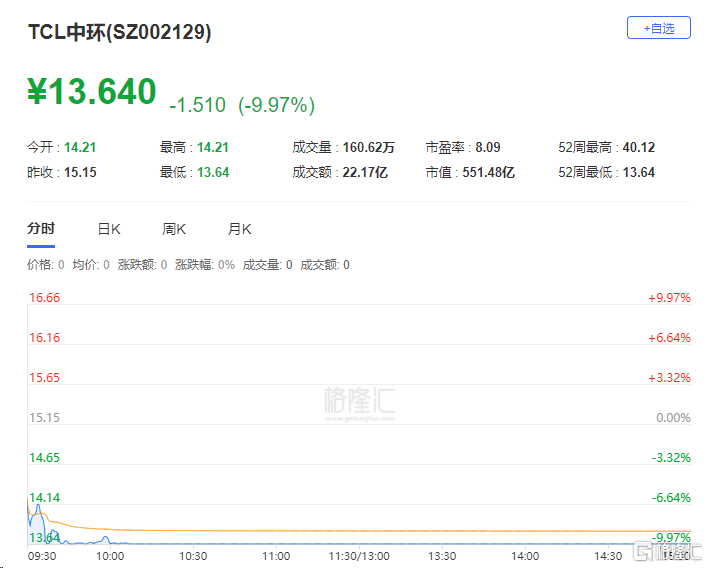Open the 日K daily chart tab

tap(109, 229)
